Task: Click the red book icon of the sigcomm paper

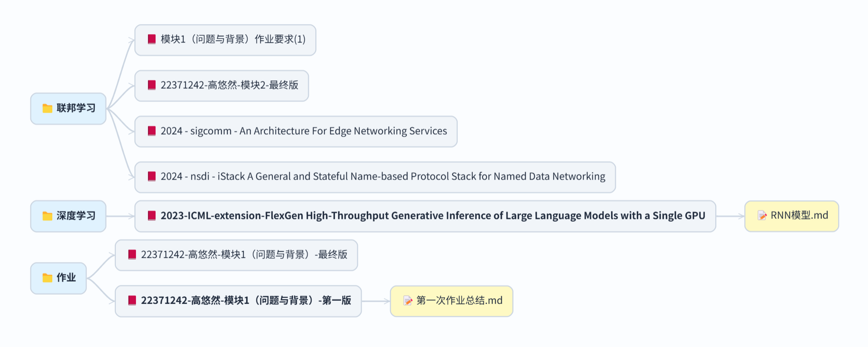Action: 152,131
